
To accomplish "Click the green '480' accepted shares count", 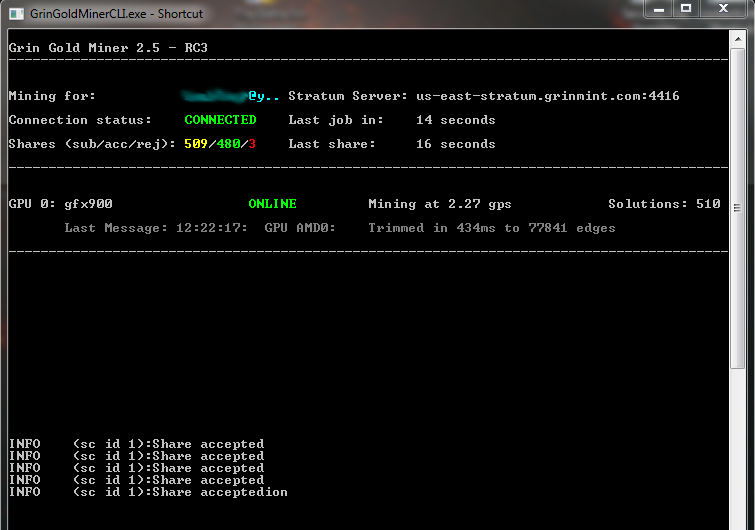I will pos(228,144).
